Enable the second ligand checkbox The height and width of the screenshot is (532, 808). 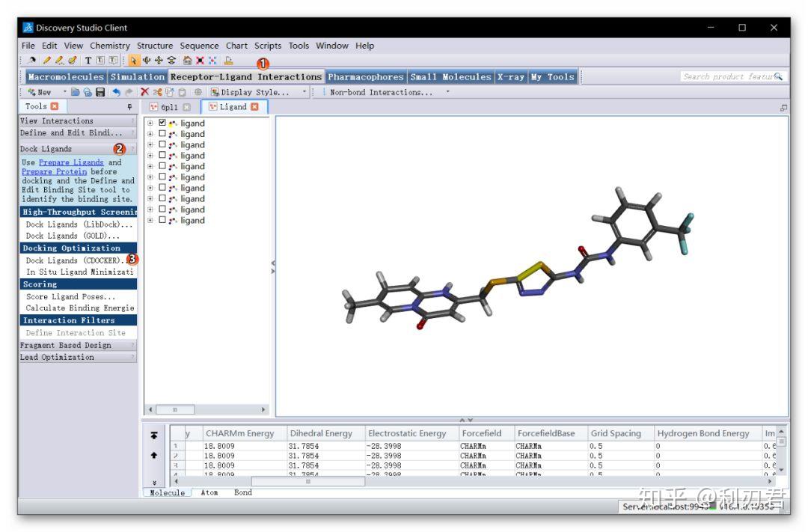pos(164,134)
